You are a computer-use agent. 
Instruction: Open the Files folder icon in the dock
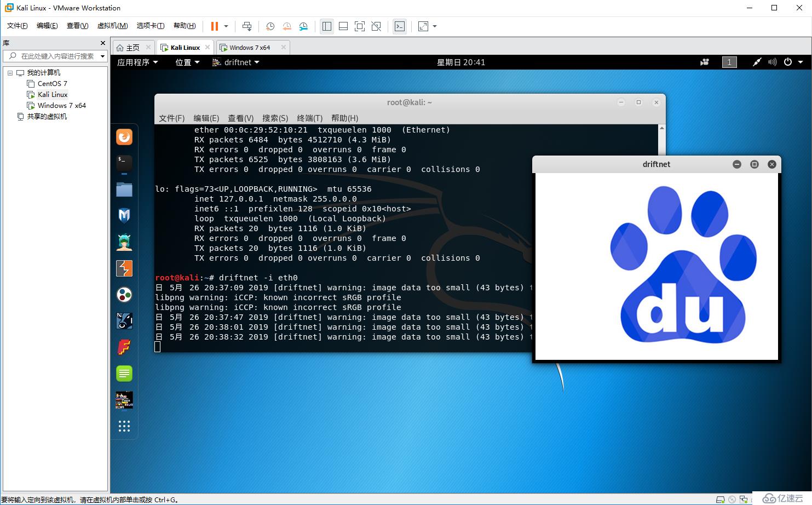(124, 190)
